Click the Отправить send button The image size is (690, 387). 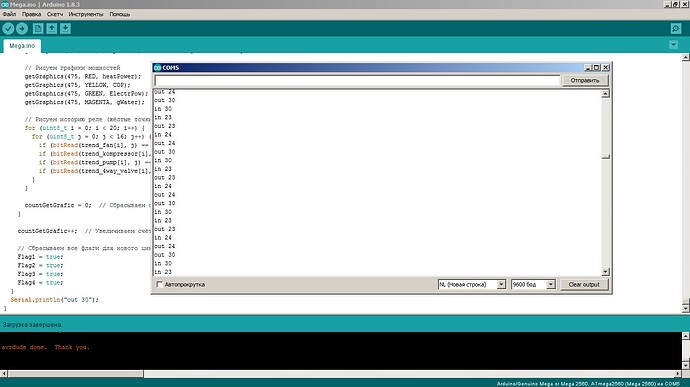click(585, 81)
